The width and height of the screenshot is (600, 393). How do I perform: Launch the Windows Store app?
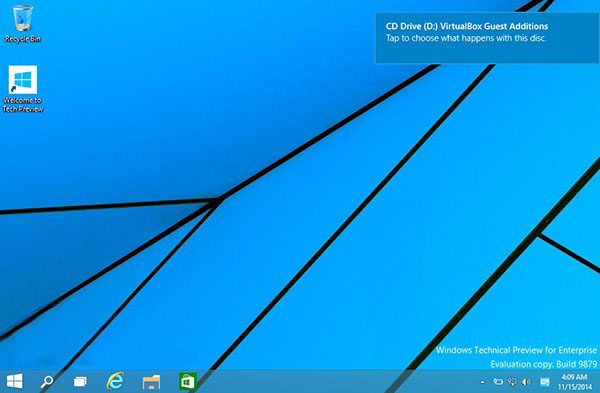(x=188, y=382)
